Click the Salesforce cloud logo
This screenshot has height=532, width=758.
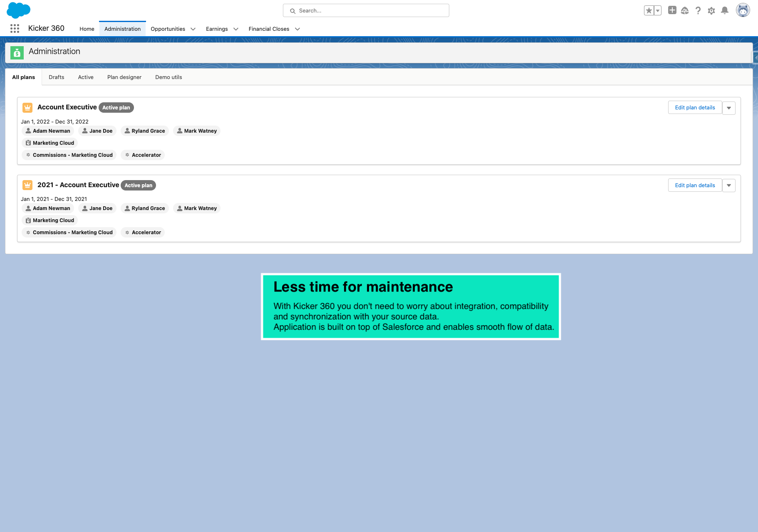[x=18, y=10]
